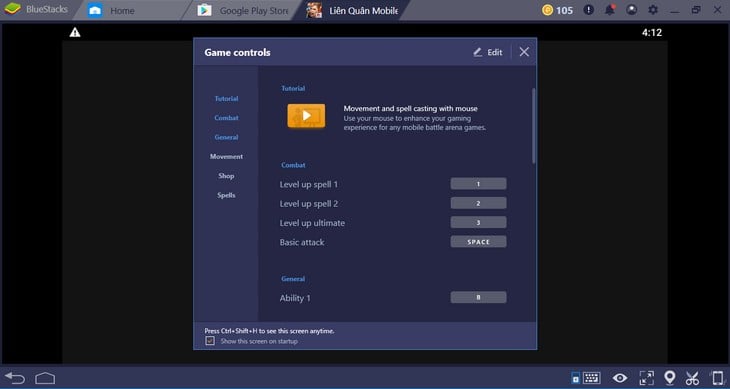Switch to the Google Play Store tab
The width and height of the screenshot is (730, 389).
point(243,10)
